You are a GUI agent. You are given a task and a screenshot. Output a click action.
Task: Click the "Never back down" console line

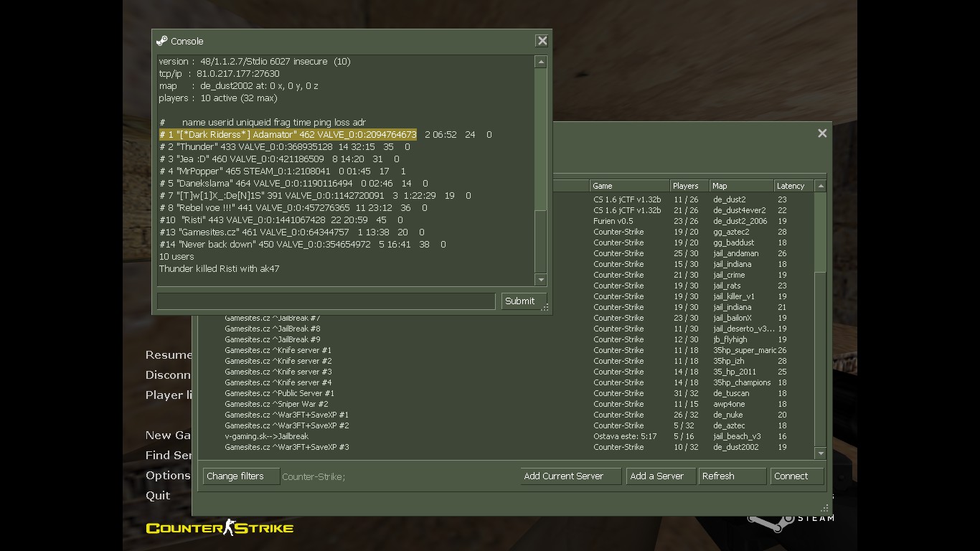tap(302, 244)
